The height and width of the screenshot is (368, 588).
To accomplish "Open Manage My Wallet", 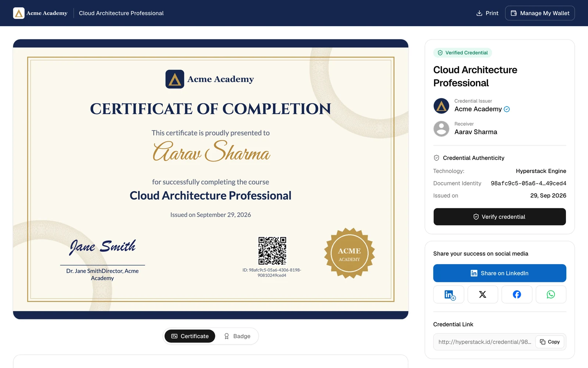I will click(540, 13).
